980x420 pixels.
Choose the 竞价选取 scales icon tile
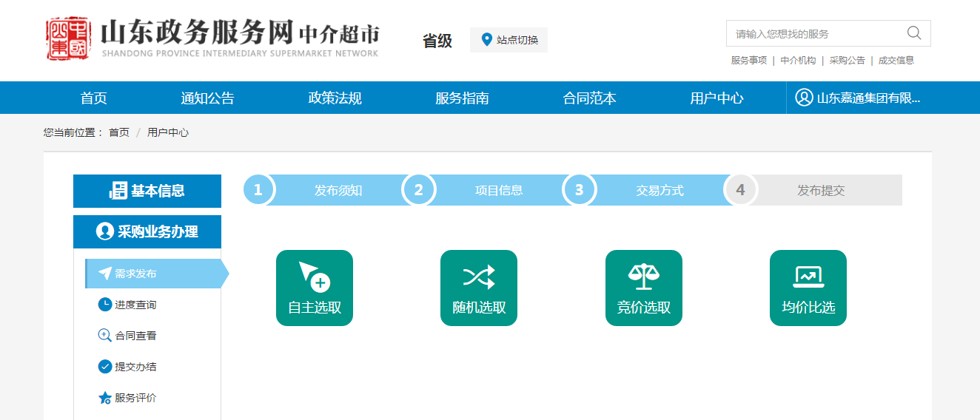(643, 288)
